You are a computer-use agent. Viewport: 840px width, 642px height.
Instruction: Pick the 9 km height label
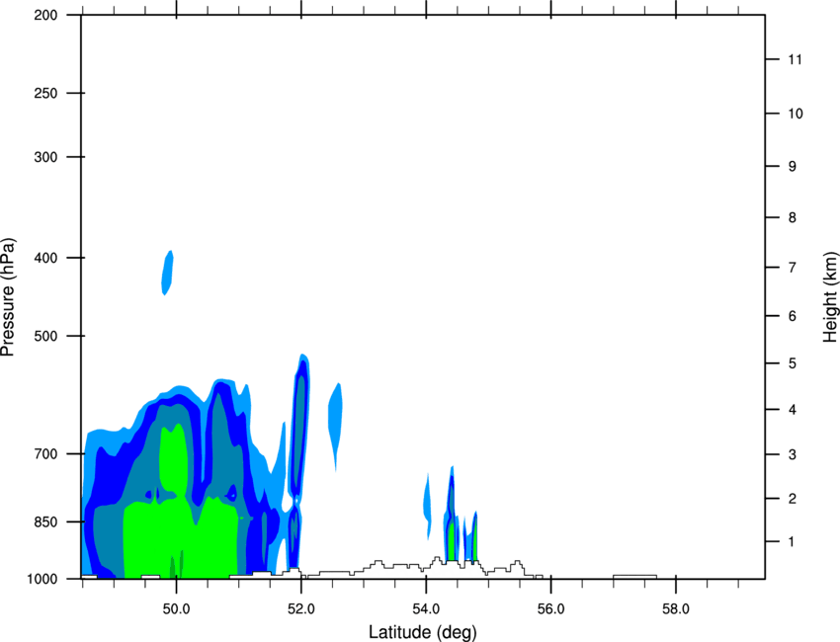pyautogui.click(x=792, y=167)
